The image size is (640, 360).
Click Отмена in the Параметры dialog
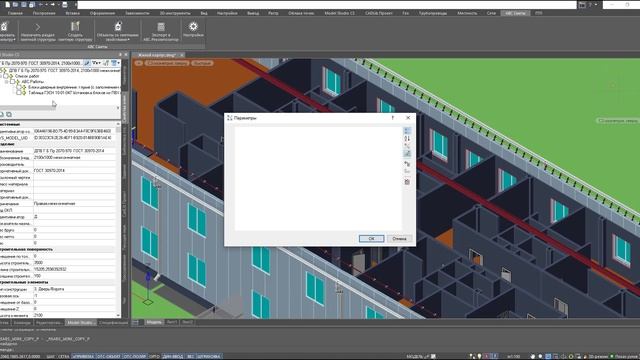(399, 238)
